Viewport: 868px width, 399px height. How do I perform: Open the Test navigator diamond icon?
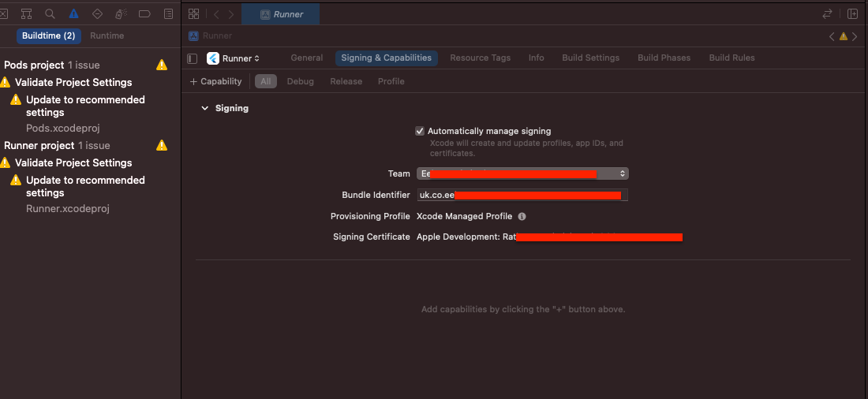coord(97,14)
